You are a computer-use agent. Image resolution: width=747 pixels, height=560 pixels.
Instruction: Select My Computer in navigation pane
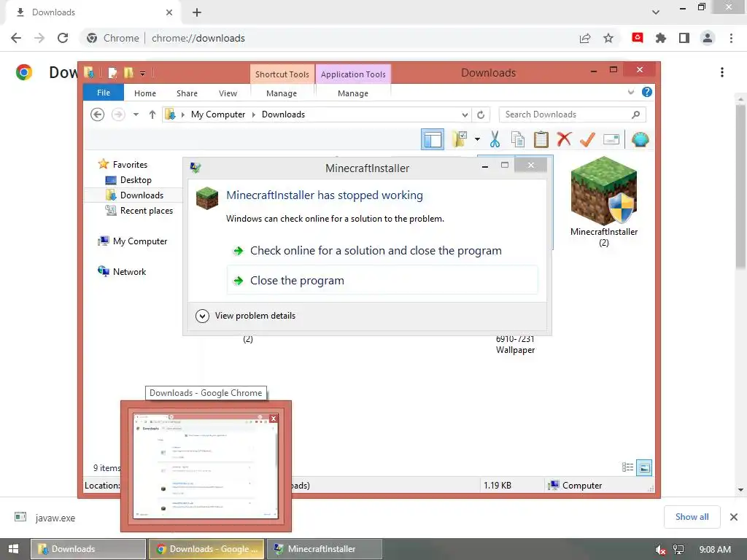coord(140,241)
